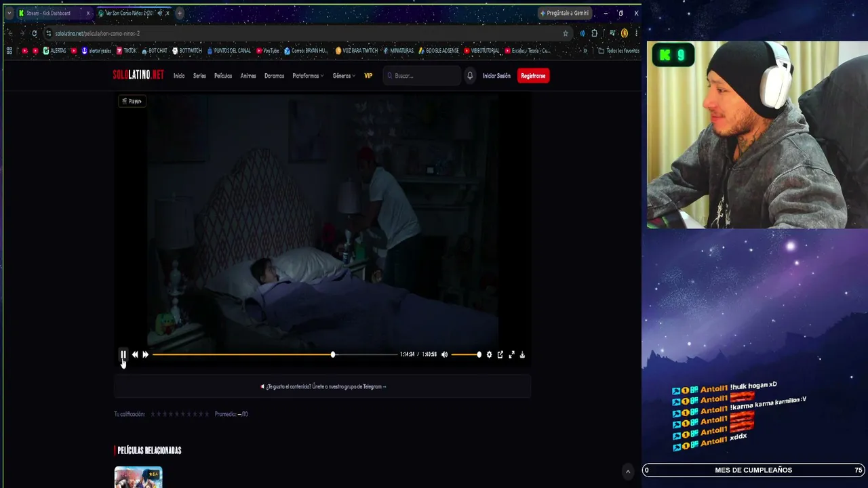Skip forward with the fast-forward button
Image resolution: width=868 pixels, height=488 pixels.
(145, 354)
